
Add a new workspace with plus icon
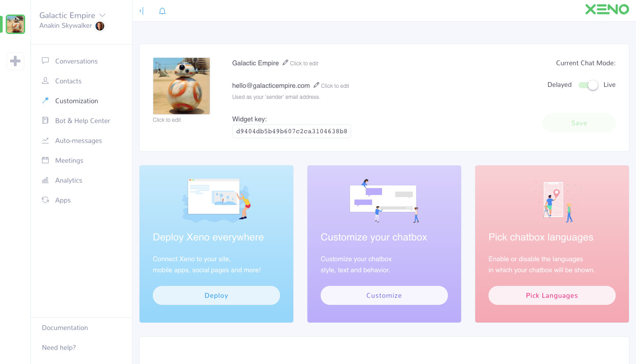click(x=15, y=61)
